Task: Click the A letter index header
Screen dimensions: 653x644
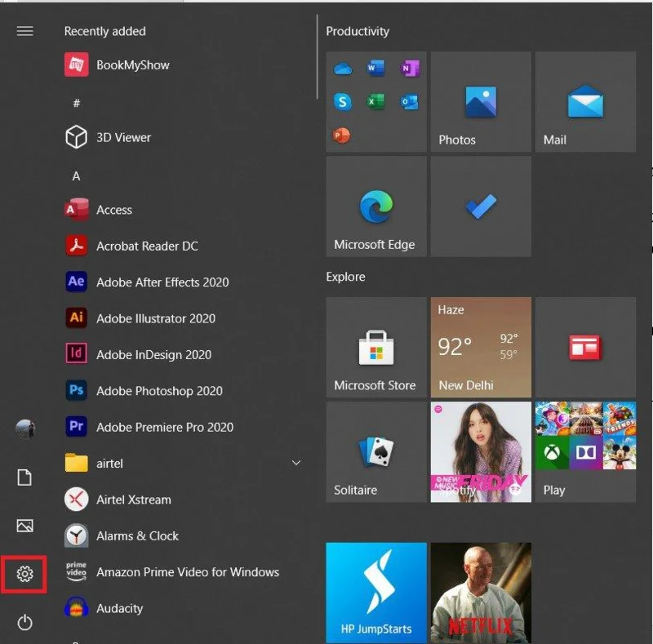Action: [76, 175]
